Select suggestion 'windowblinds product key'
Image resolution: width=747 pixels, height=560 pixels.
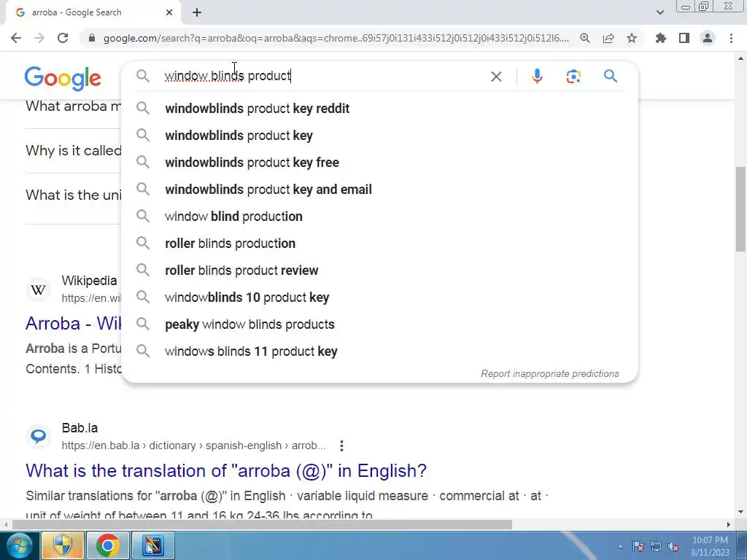[x=379, y=136]
